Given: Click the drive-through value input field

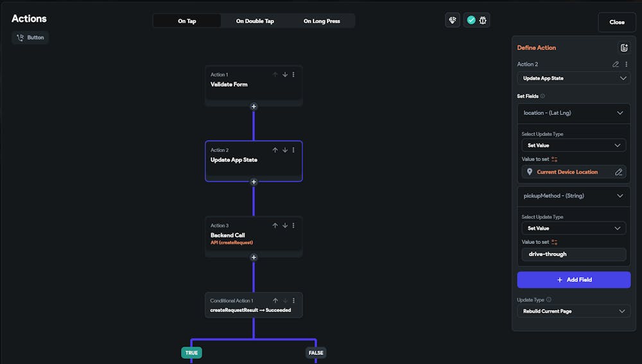Looking at the screenshot, I should [573, 254].
